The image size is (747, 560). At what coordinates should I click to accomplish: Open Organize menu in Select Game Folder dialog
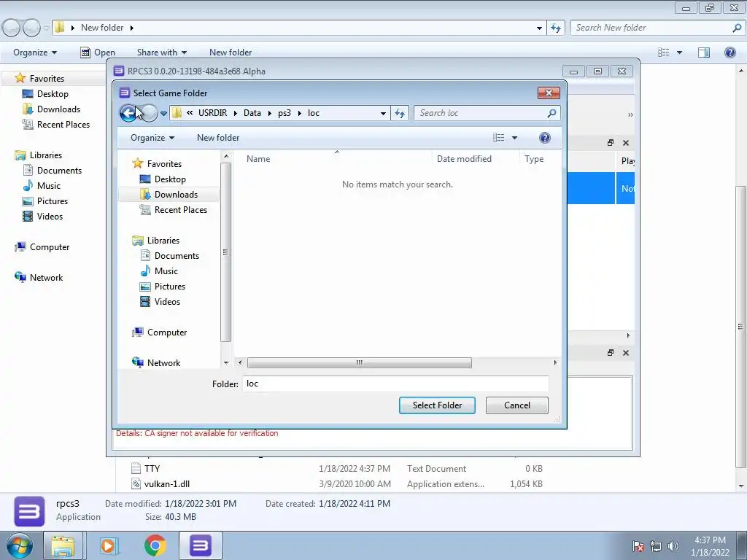click(152, 138)
